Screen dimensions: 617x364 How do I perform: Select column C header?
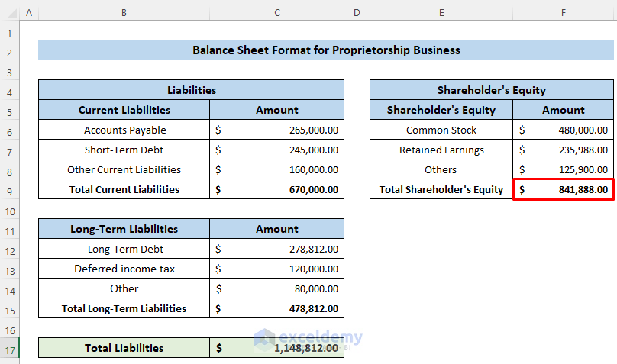277,12
